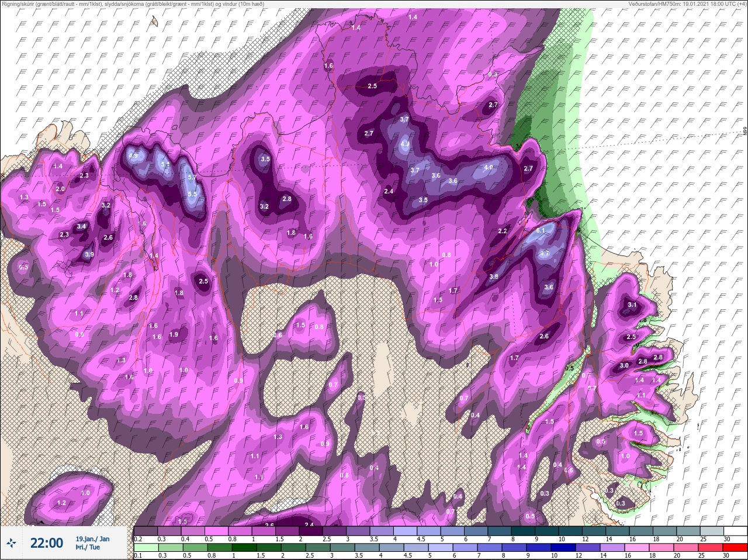The width and height of the screenshot is (748, 560).
Task: Click the 4.0 precipitation value on the map
Action: tap(489, 167)
